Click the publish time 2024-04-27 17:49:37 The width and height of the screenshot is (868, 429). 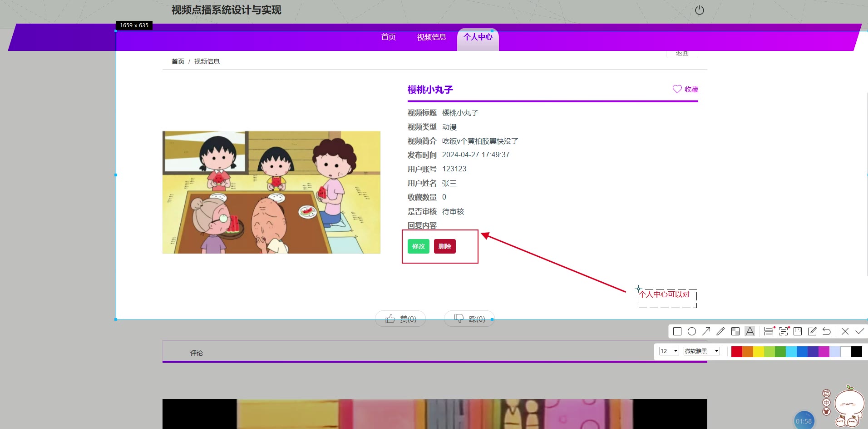point(476,155)
